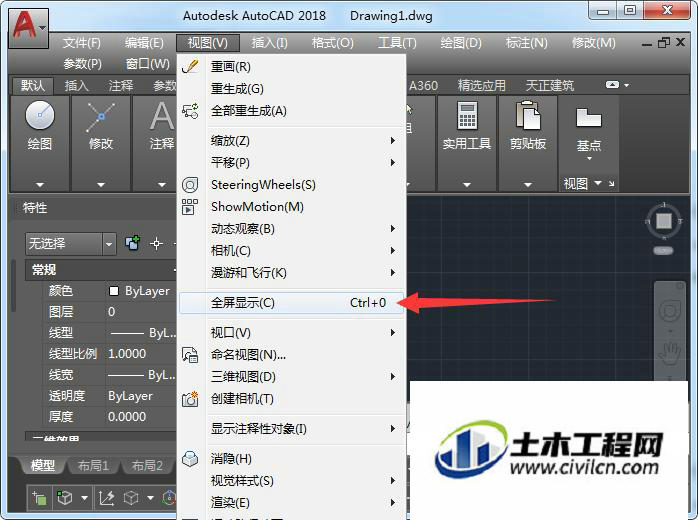Open the 插入(I) menu
Image resolution: width=698 pixels, height=520 pixels.
click(x=269, y=43)
